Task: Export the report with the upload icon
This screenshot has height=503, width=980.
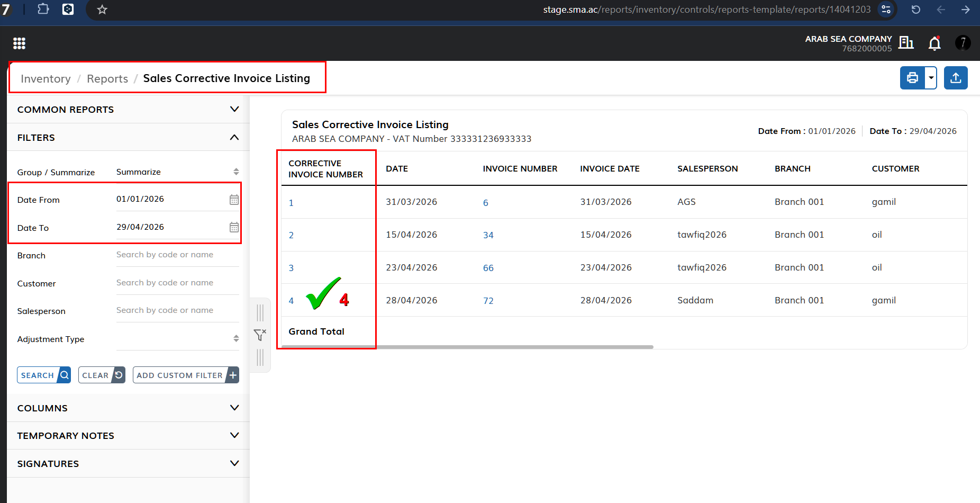Action: pyautogui.click(x=956, y=78)
